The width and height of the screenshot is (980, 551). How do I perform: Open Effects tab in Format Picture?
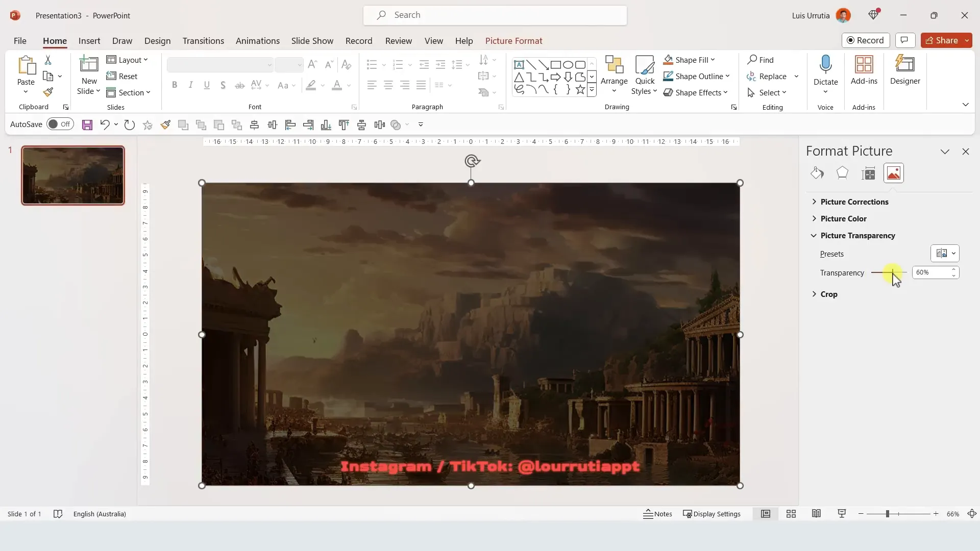point(842,173)
